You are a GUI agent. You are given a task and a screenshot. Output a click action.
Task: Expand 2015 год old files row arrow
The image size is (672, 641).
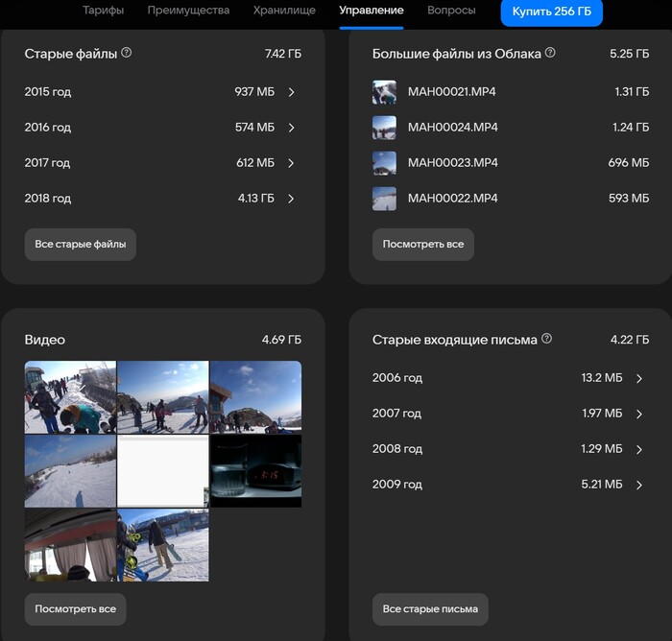click(291, 92)
